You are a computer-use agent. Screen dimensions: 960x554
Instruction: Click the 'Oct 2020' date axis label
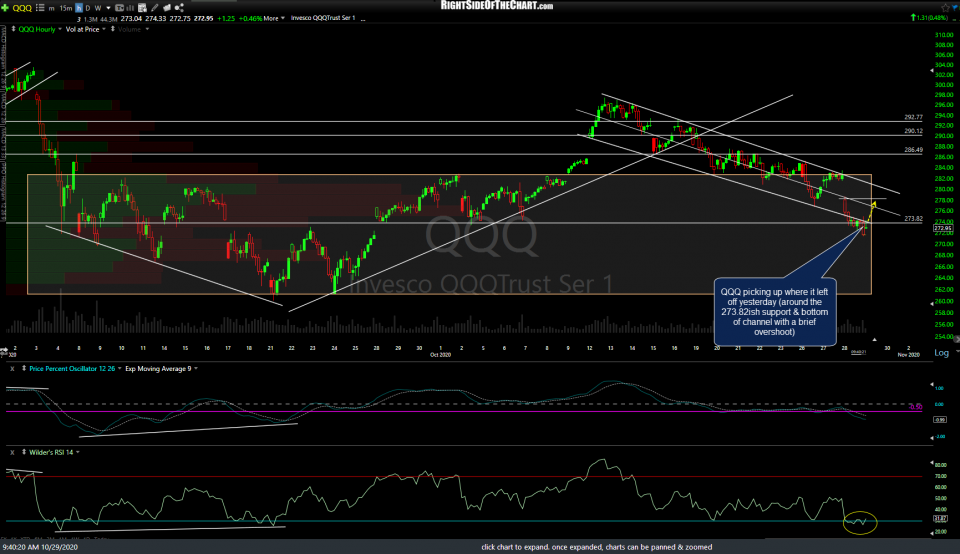440,355
